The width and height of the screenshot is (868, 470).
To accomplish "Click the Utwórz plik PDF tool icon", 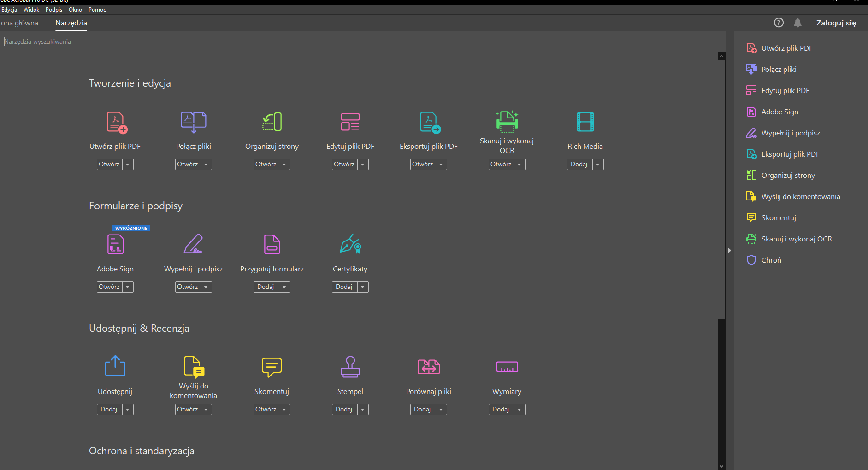I will click(117, 123).
